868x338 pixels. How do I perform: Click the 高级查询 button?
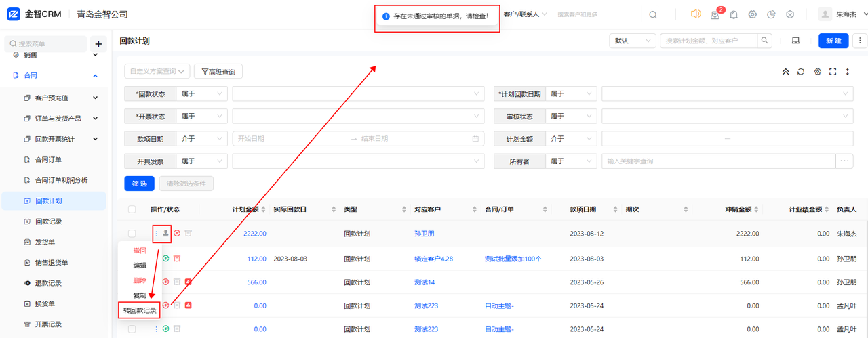[x=218, y=71]
